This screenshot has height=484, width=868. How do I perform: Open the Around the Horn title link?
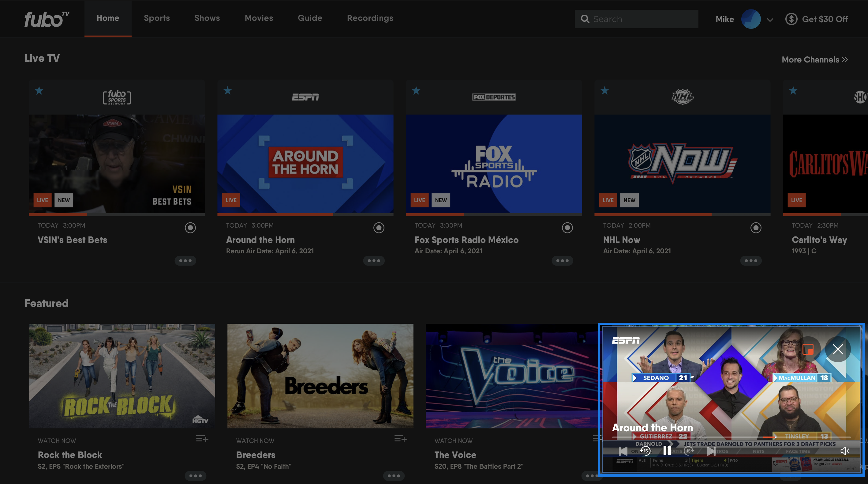click(x=260, y=240)
